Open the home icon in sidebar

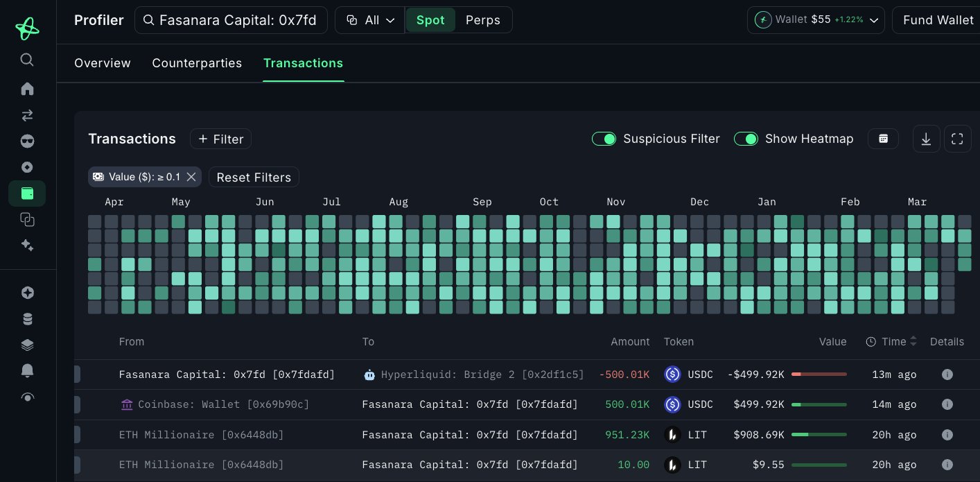[27, 89]
